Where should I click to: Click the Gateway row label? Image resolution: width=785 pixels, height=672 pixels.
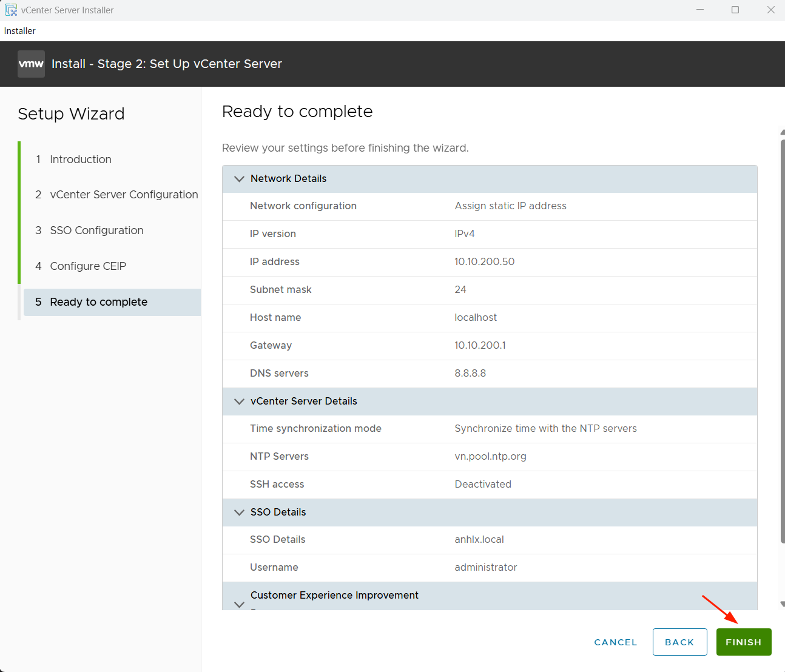click(x=271, y=346)
